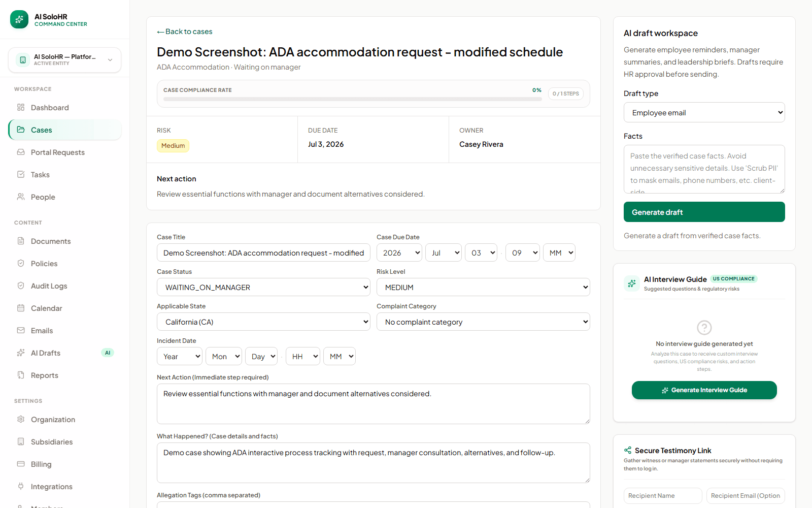Open the active entity switcher dropdown

(x=64, y=60)
